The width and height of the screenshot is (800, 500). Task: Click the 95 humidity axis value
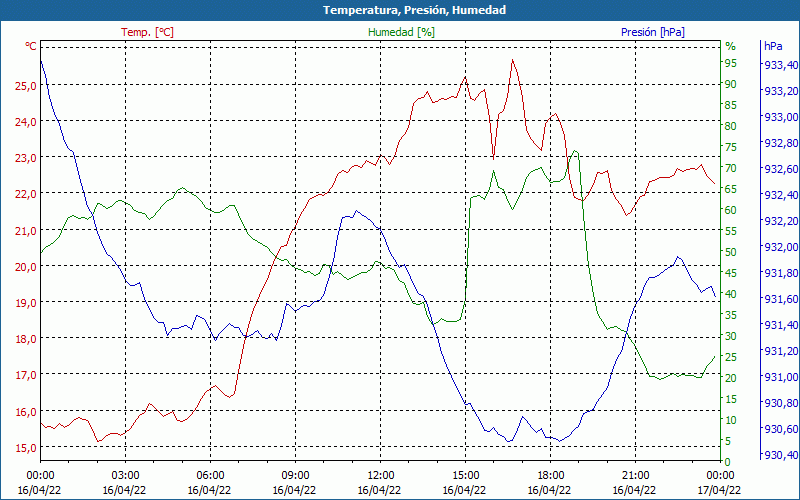tap(731, 63)
